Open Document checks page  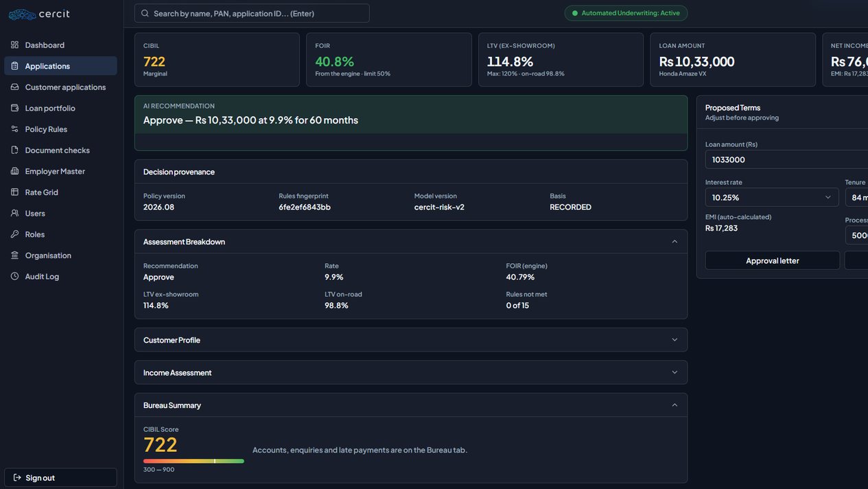click(x=60, y=150)
